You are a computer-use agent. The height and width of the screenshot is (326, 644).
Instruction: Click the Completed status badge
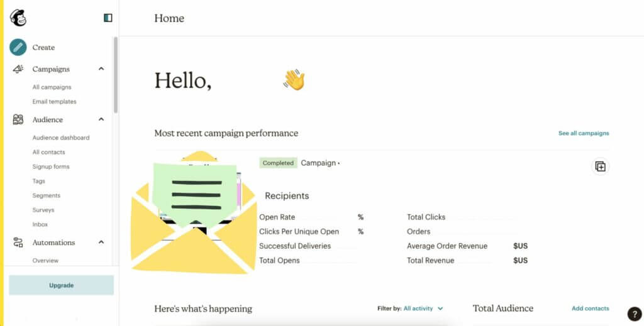(278, 163)
